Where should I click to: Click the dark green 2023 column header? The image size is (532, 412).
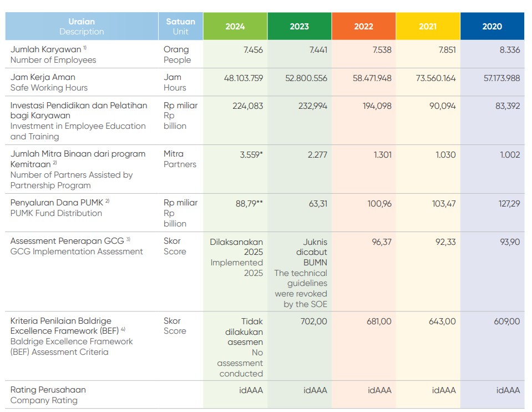[x=299, y=27]
